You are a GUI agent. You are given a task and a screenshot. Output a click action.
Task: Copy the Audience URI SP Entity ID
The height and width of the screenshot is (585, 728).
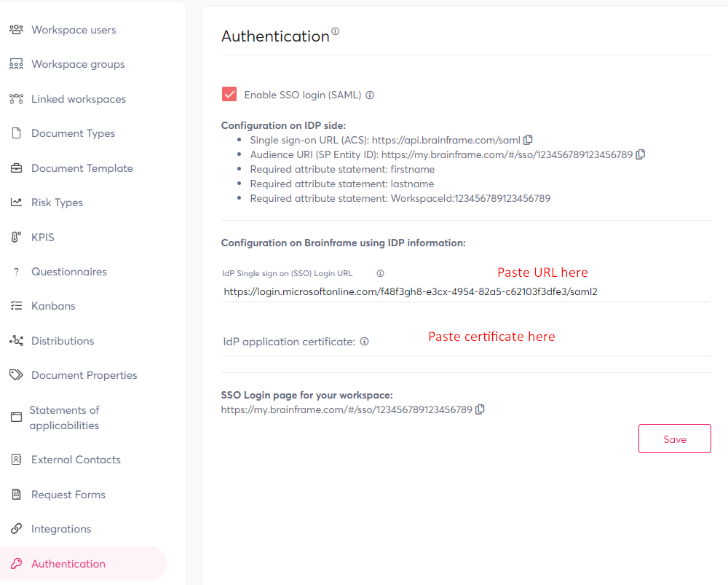(641, 154)
